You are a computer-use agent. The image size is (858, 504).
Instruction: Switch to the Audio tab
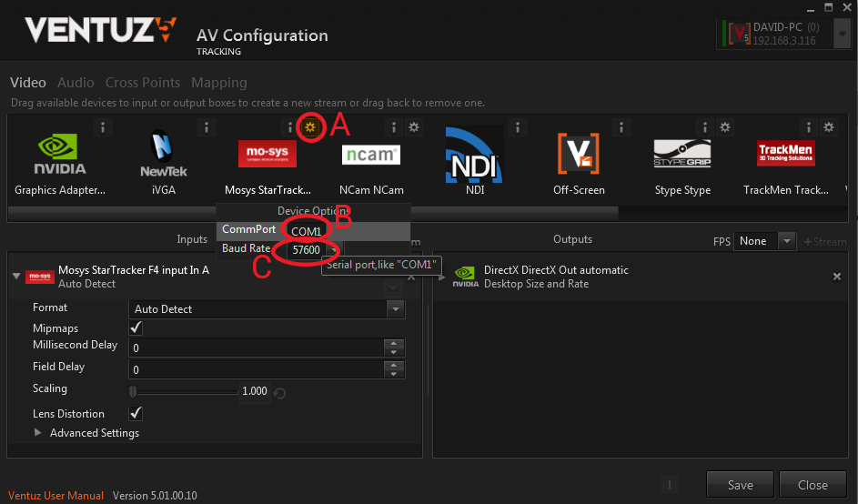coord(76,83)
